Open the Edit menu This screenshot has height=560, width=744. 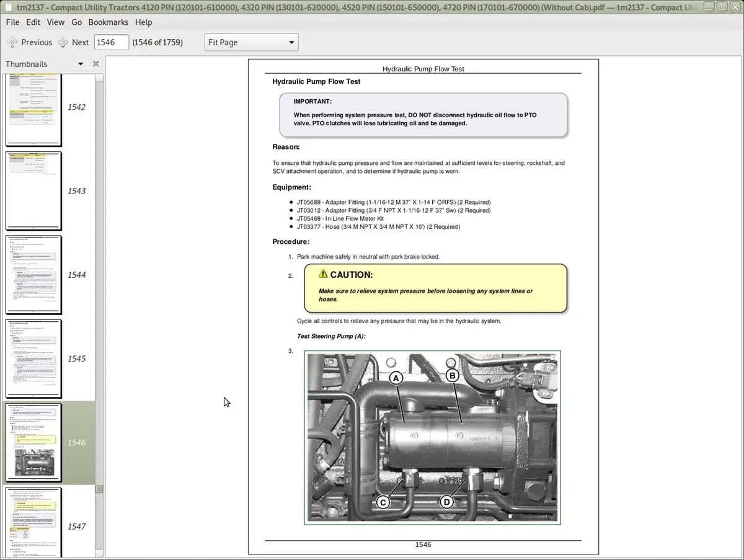(x=33, y=22)
